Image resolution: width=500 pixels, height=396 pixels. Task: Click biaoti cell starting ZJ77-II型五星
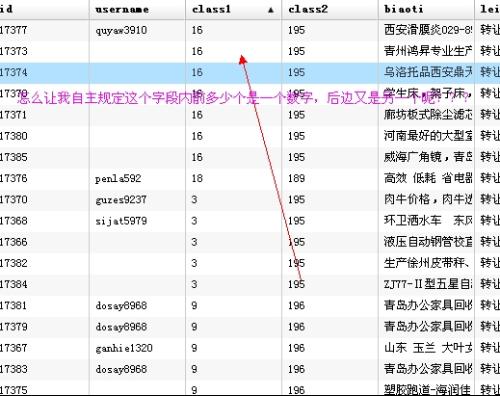(428, 284)
